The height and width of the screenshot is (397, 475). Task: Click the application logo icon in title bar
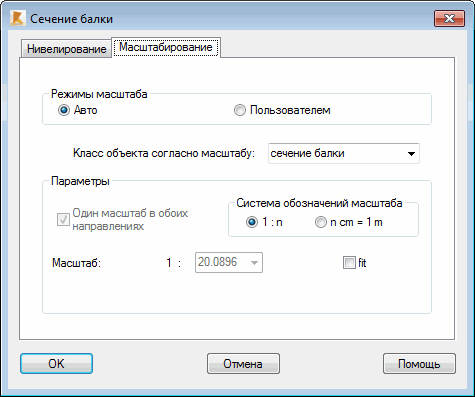pyautogui.click(x=17, y=18)
